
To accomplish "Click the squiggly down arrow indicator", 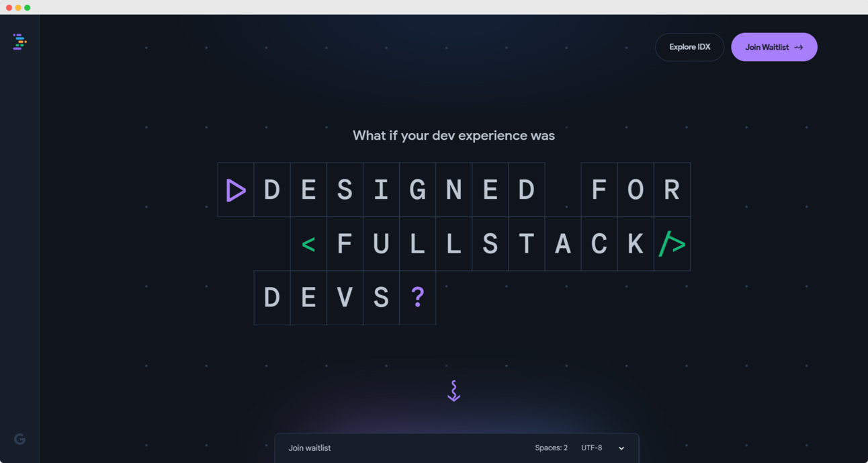I will coord(453,390).
